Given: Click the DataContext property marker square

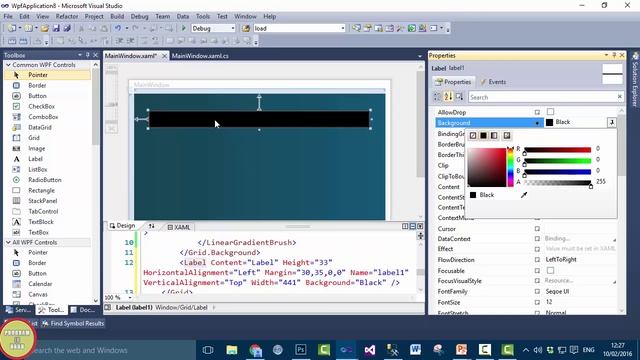Looking at the screenshot, I should (537, 239).
